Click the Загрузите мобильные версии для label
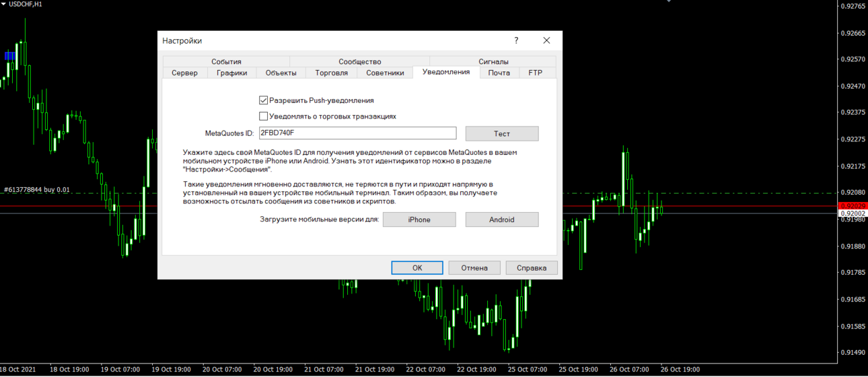Viewport: 868px width, 377px height. (320, 219)
